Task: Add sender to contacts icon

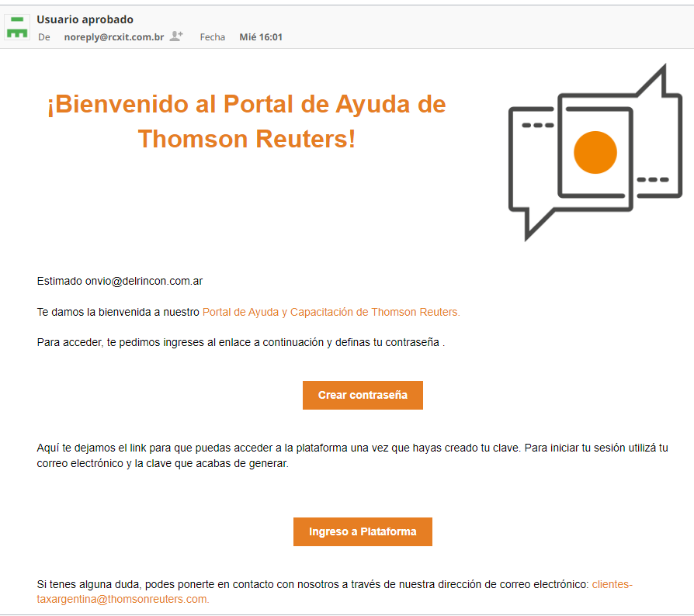Action: coord(176,36)
